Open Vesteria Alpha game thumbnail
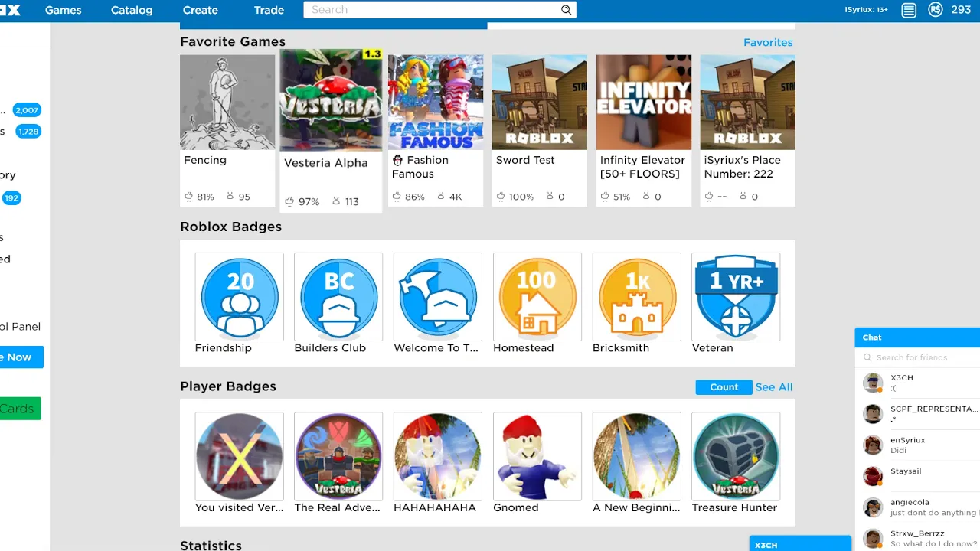 point(331,100)
